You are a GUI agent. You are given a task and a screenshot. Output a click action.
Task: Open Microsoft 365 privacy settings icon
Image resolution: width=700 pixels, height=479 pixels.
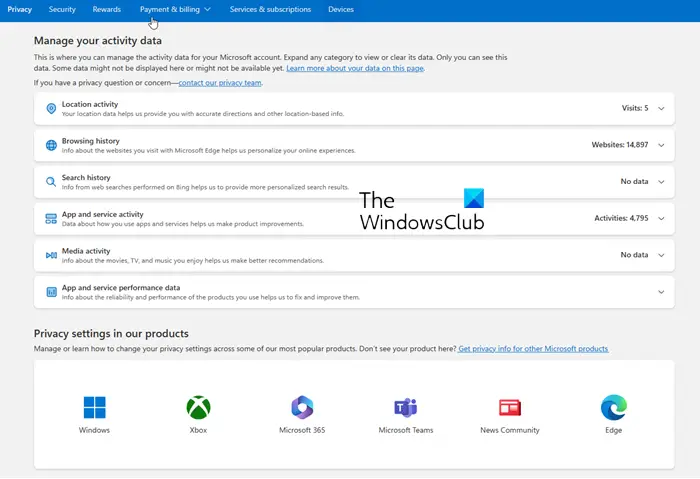[x=302, y=407]
